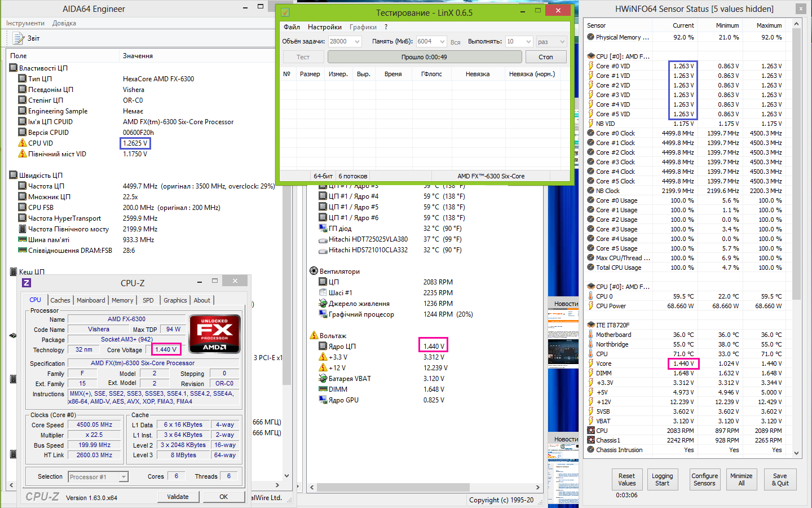Viewport: 812px width, 508px height.
Task: Click the HWiNFO64 sensor list scroll-up arrow
Action: 797,24
